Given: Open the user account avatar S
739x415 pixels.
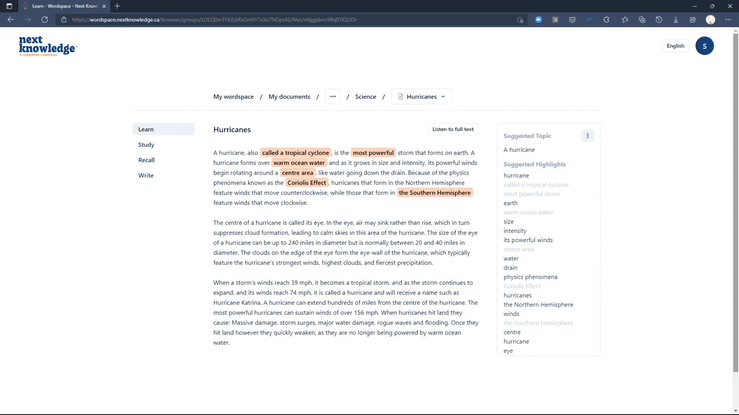Looking at the screenshot, I should click(704, 46).
